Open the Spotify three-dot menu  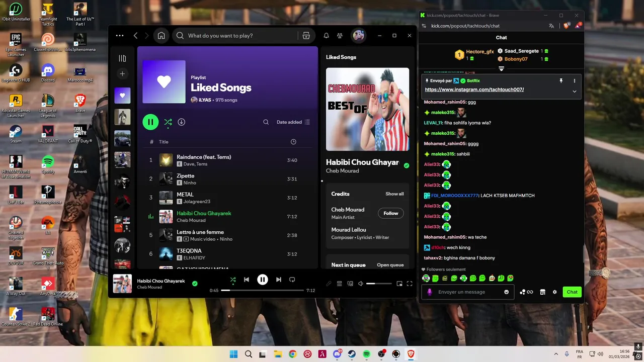point(120,36)
